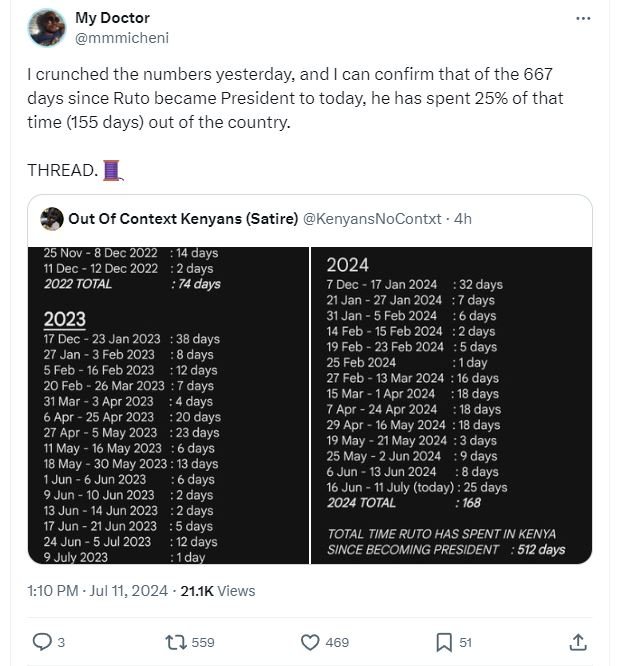Open the My Doctor profile name
The image size is (620, 666).
pyautogui.click(x=112, y=18)
